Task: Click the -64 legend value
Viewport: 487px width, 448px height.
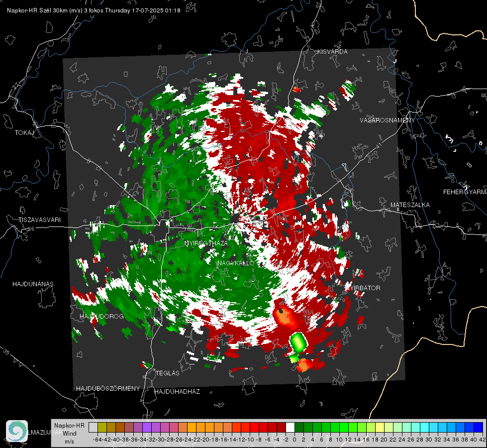Action: 97,440
